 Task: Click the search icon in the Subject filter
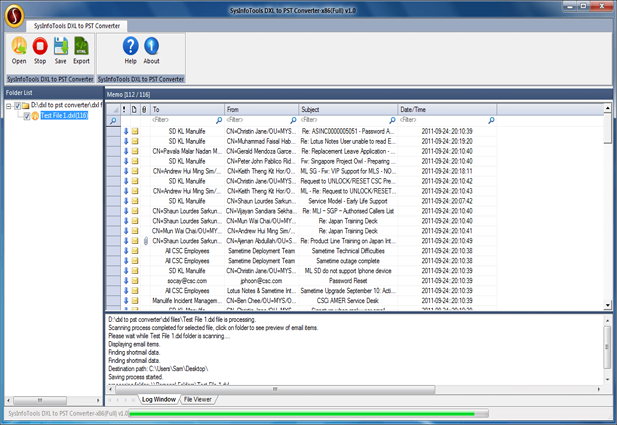click(x=392, y=120)
